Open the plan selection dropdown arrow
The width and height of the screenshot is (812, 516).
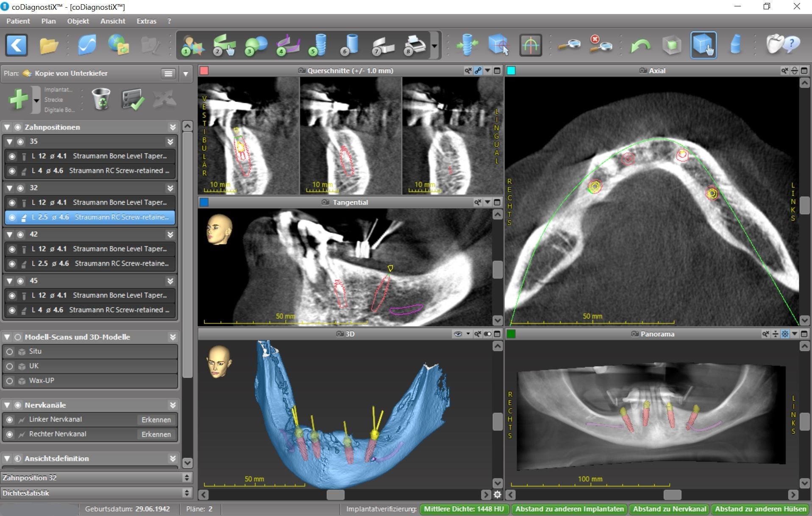(x=186, y=73)
